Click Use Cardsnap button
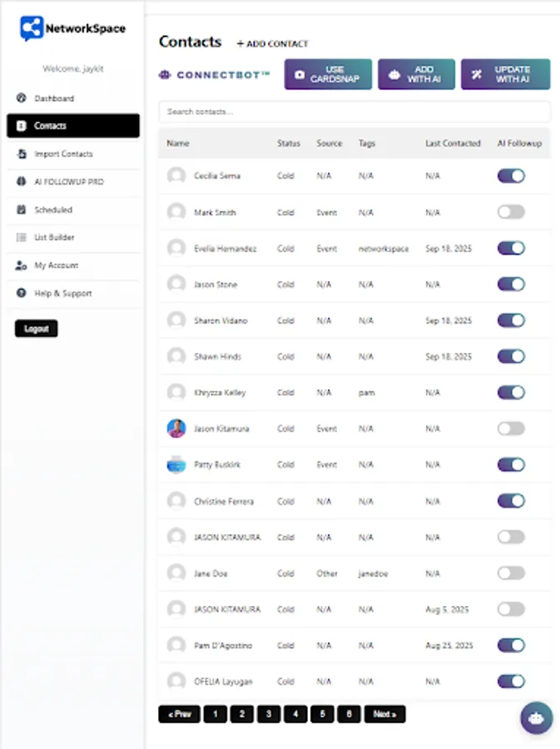Screen dimensions: 560x749 click(x=328, y=74)
